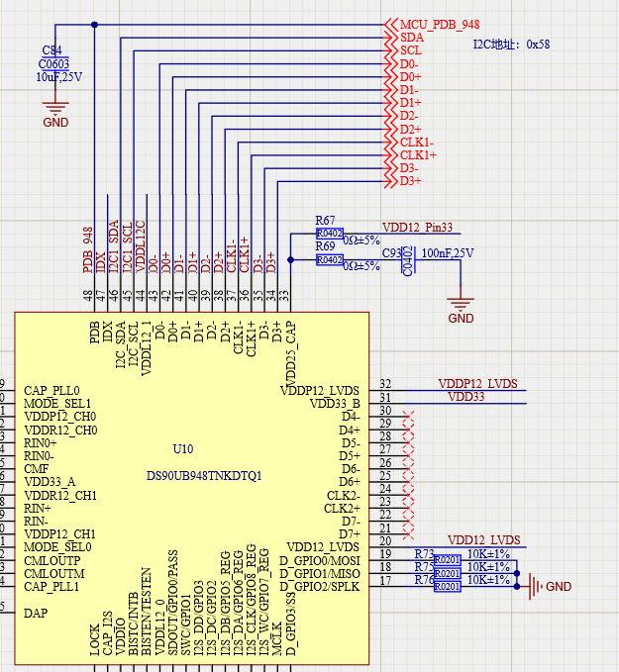Select the VDD12_Pin33 net label
The width and height of the screenshot is (619, 672).
click(417, 228)
